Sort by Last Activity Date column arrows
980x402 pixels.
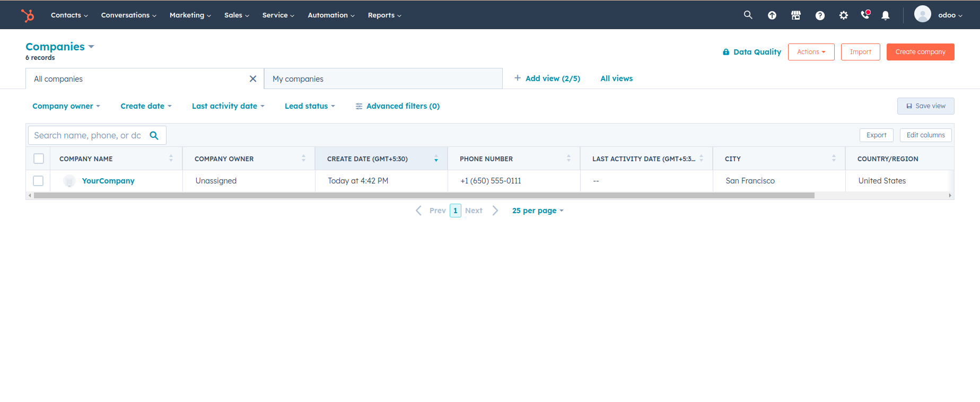[x=701, y=159]
